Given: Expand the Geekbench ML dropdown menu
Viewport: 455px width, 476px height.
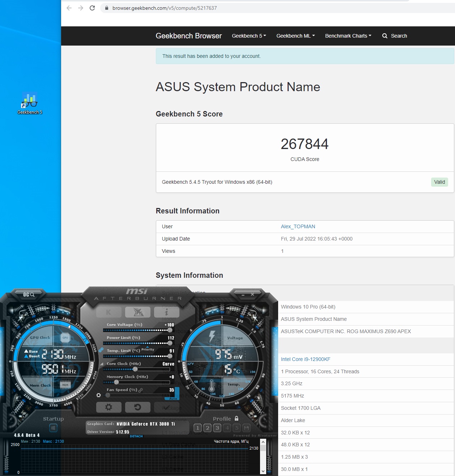Looking at the screenshot, I should click(295, 36).
